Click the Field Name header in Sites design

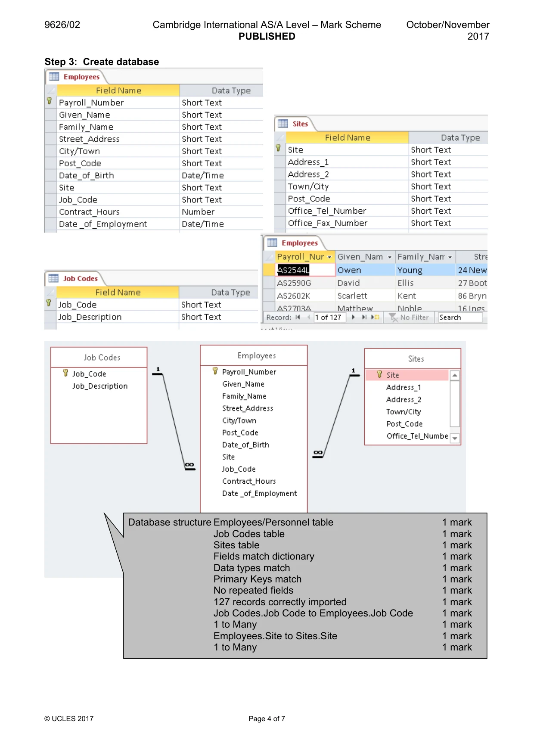348,138
